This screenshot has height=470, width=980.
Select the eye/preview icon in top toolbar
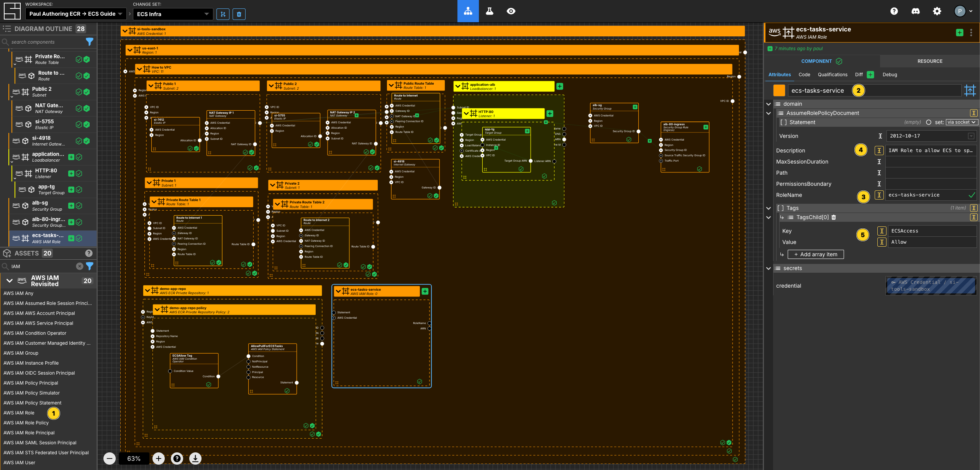click(511, 11)
